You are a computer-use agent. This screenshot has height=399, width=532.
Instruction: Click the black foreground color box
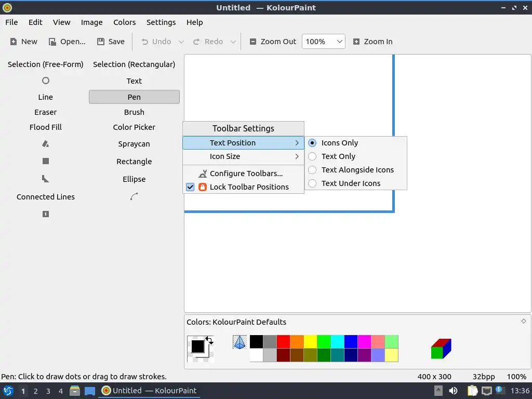pos(197,347)
